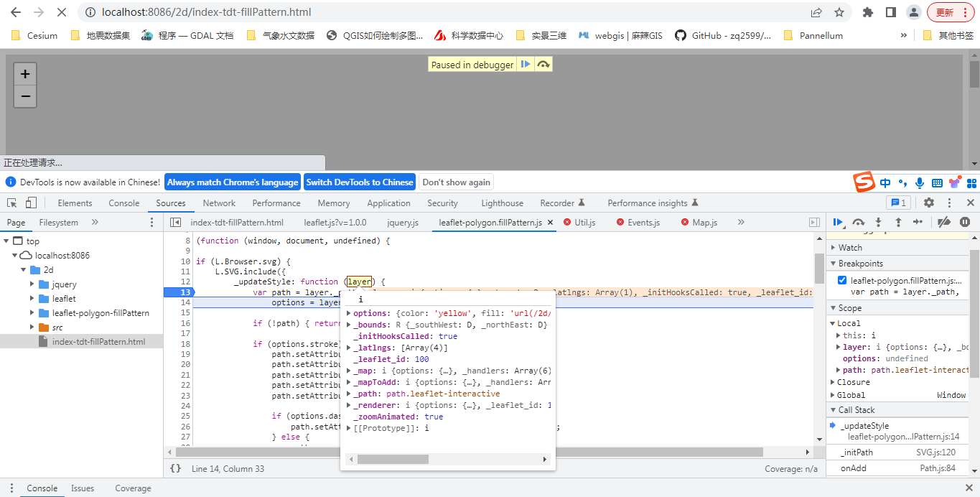Image resolution: width=980 pixels, height=497 pixels.
Task: Expand the Closure scope
Action: click(x=833, y=382)
